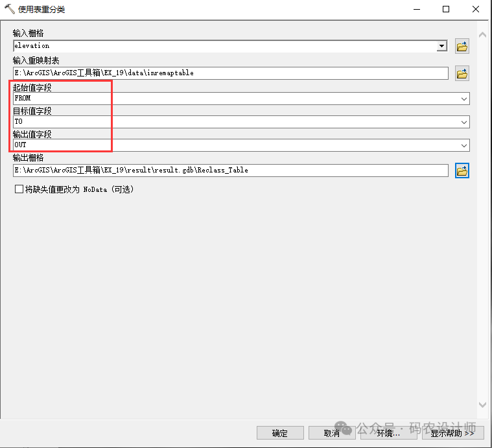This screenshot has height=448, width=492.
Task: Click the 输入重映射表 path text field
Action: coord(230,73)
